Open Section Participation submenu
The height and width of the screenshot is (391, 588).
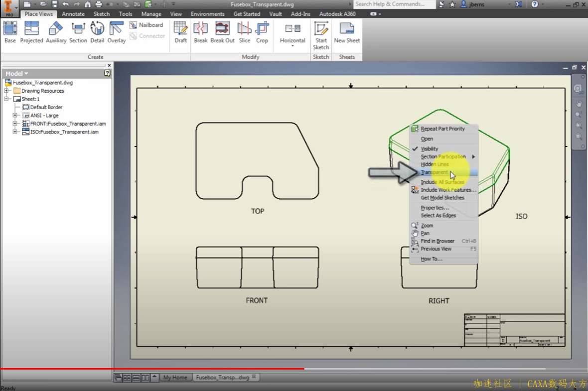443,156
